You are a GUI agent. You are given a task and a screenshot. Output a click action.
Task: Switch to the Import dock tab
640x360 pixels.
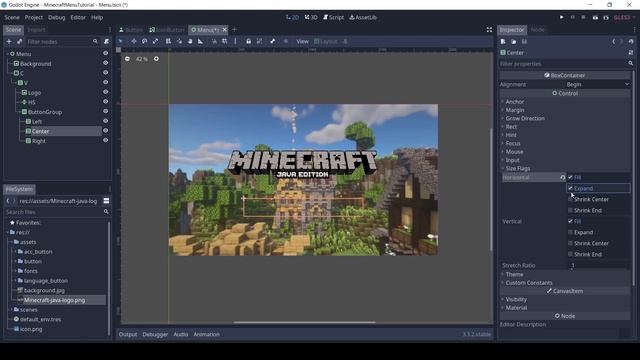[x=36, y=30]
